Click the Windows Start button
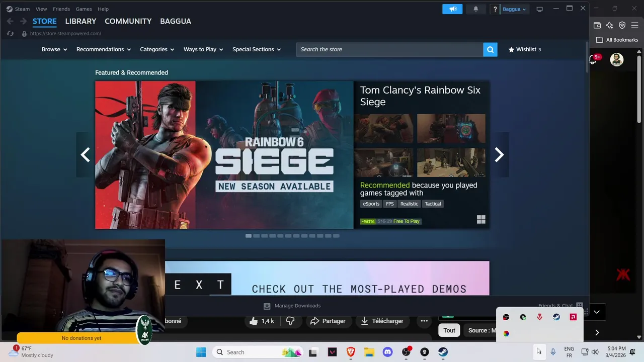Image resolution: width=644 pixels, height=362 pixels. [201, 352]
